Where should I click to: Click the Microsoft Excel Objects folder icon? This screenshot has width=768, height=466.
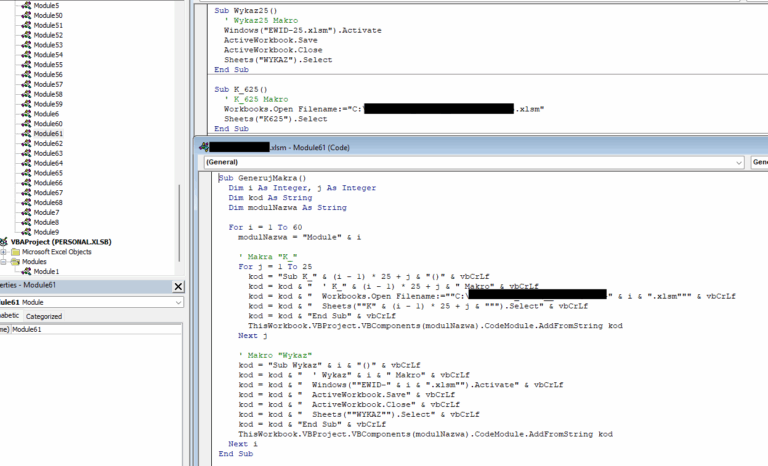pos(15,252)
